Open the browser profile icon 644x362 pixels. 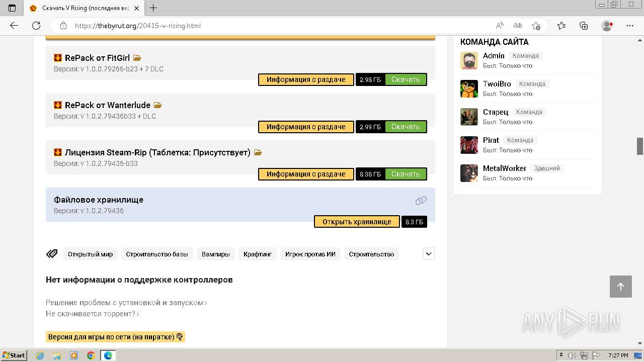[607, 26]
